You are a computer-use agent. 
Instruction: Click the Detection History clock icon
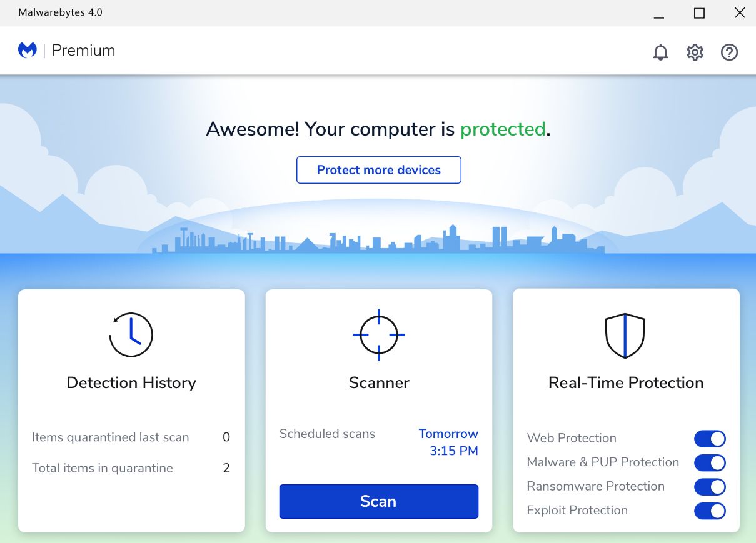(x=131, y=335)
